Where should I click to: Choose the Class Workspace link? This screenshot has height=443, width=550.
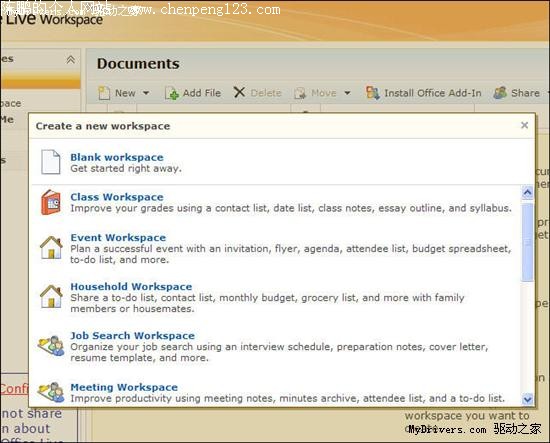(117, 197)
